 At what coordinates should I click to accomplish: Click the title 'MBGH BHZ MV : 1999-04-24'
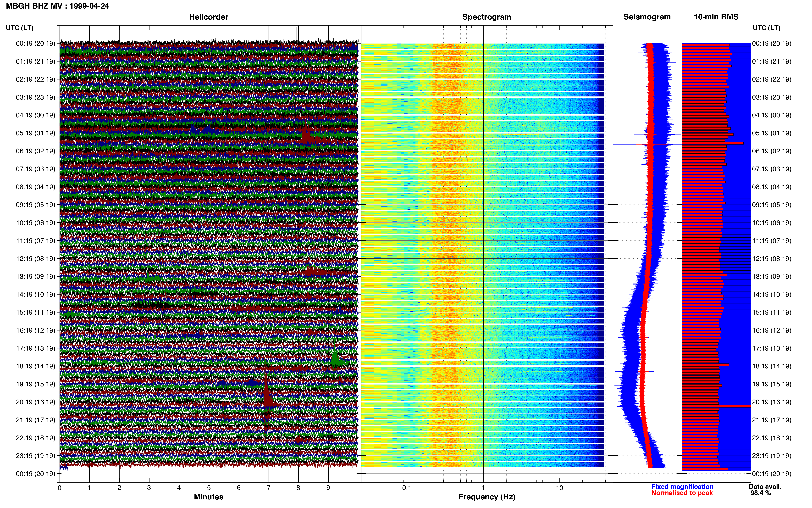tap(57, 6)
